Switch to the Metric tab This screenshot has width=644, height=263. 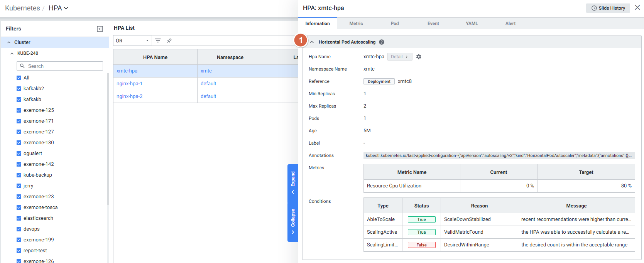[356, 24]
